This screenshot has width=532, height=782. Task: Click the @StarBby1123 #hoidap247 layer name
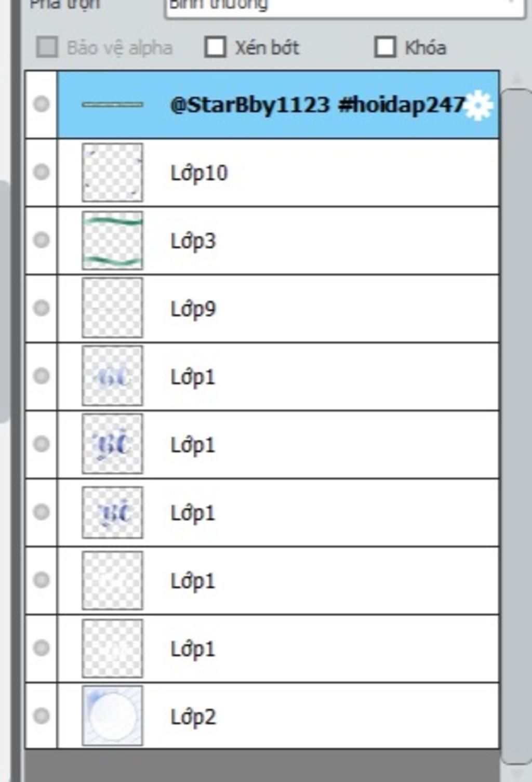(x=317, y=104)
